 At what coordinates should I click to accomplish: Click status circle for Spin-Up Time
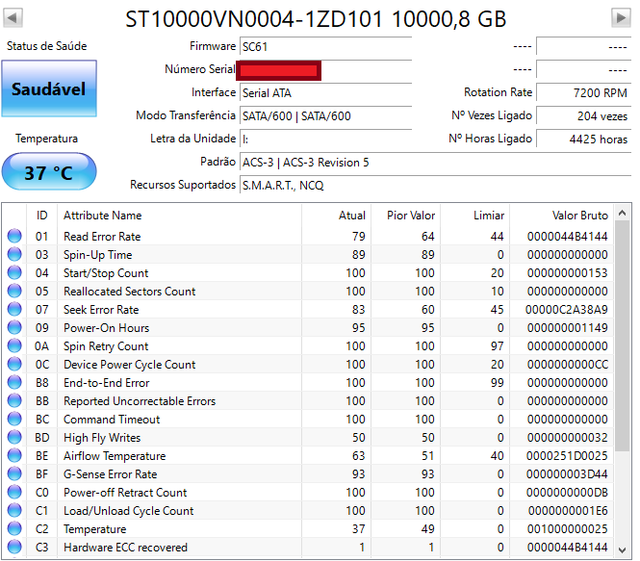pos(14,254)
